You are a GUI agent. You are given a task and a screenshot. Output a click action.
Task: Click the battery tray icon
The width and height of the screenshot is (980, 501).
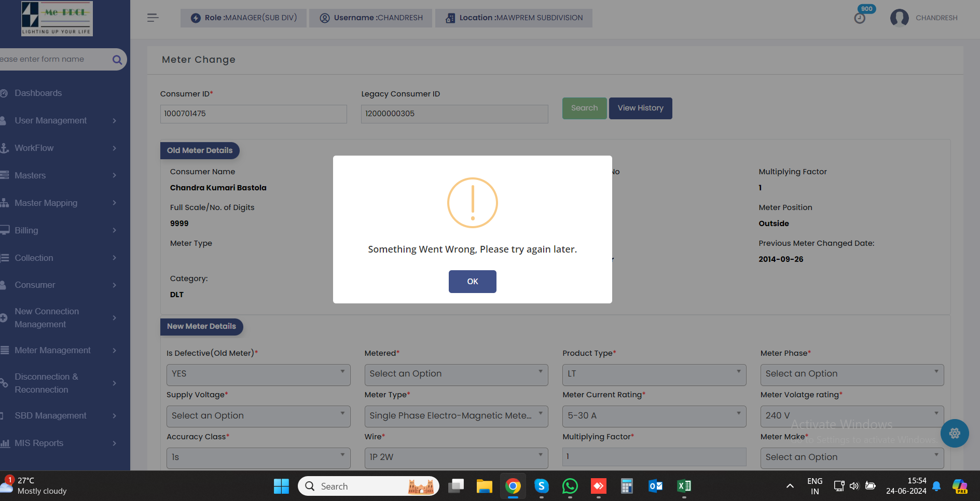click(x=871, y=486)
